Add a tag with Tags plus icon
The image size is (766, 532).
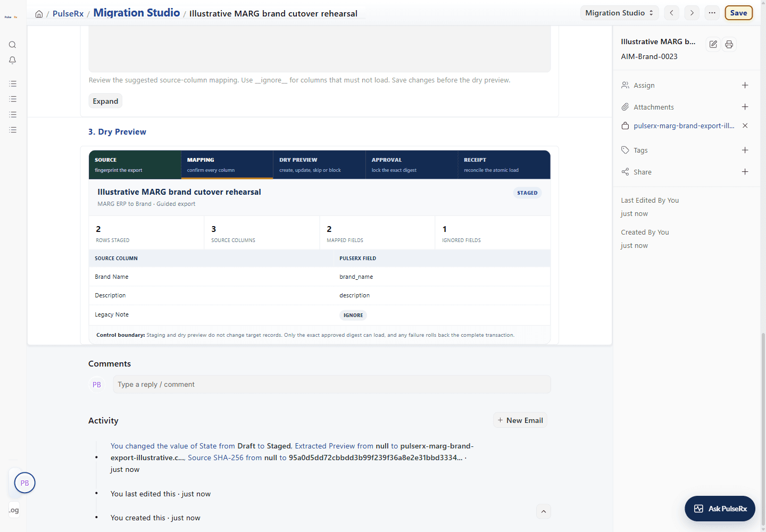click(x=745, y=150)
